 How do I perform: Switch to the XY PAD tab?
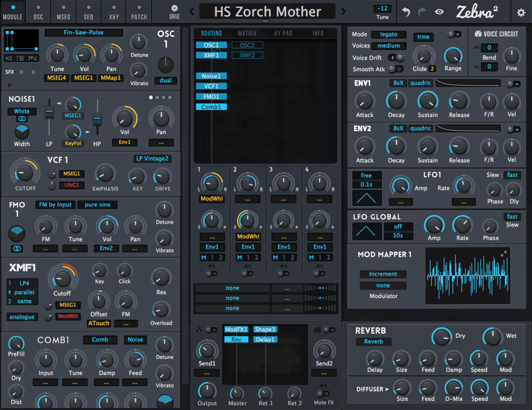click(283, 33)
